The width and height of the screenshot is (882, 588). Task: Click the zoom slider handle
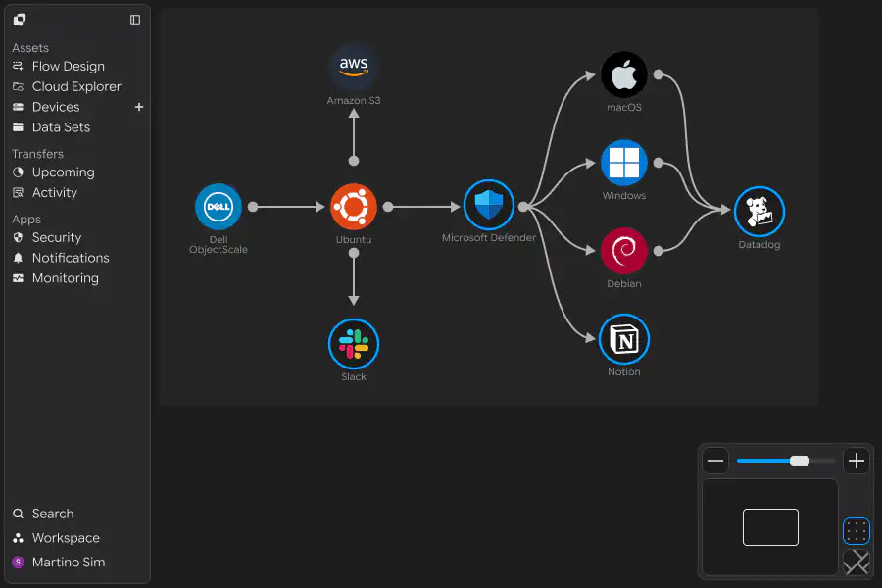pos(800,461)
